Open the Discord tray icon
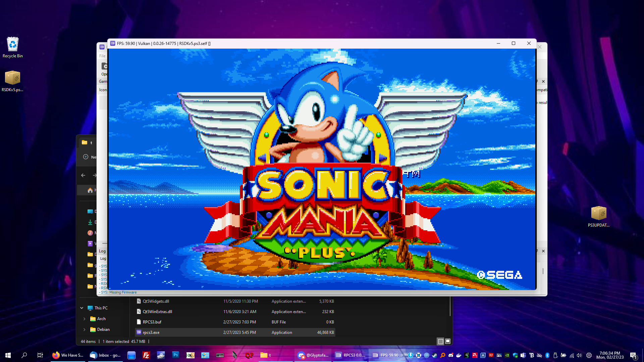This screenshot has height=362, width=644. (x=451, y=355)
